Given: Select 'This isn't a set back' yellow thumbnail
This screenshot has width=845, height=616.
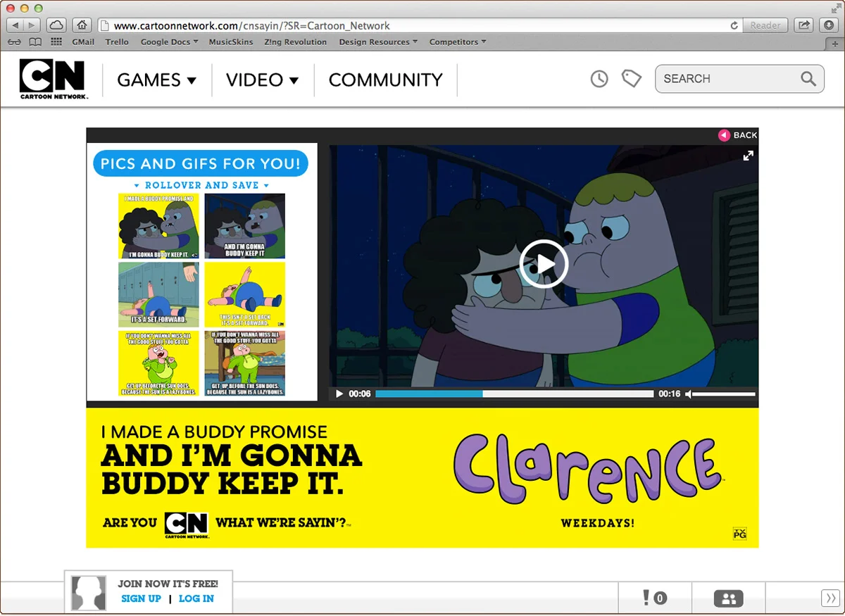Looking at the screenshot, I should 245,294.
